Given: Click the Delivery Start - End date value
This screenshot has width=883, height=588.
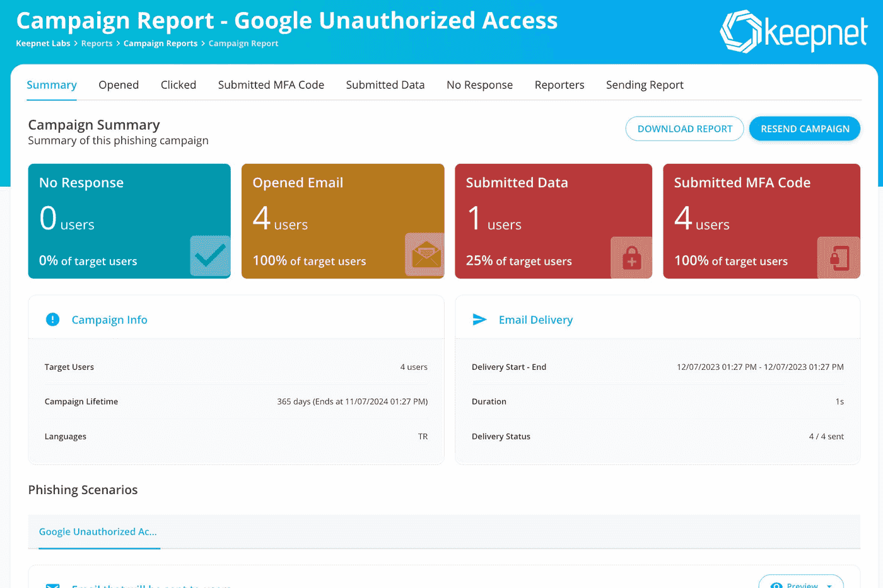Looking at the screenshot, I should point(760,367).
